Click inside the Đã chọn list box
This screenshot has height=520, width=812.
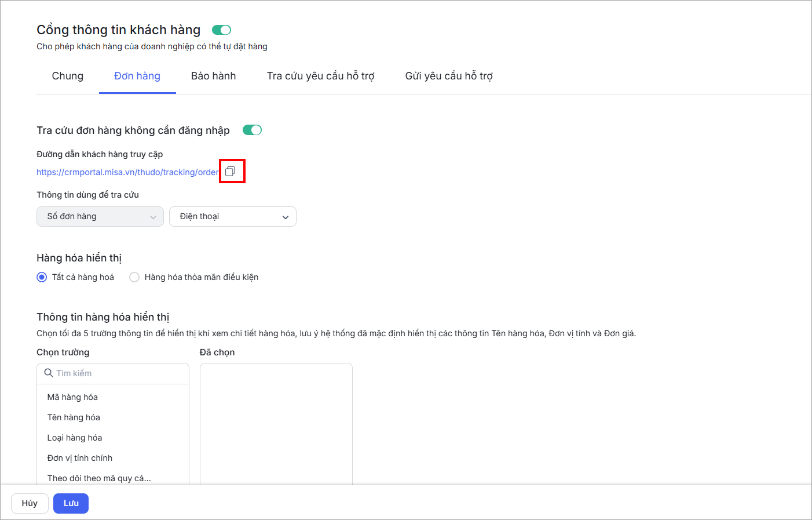pyautogui.click(x=276, y=424)
